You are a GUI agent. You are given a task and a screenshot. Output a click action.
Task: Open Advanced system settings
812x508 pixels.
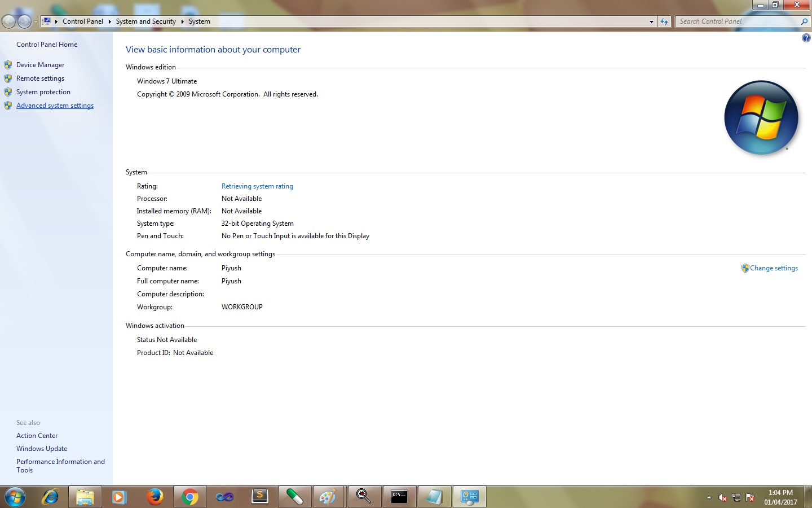55,105
